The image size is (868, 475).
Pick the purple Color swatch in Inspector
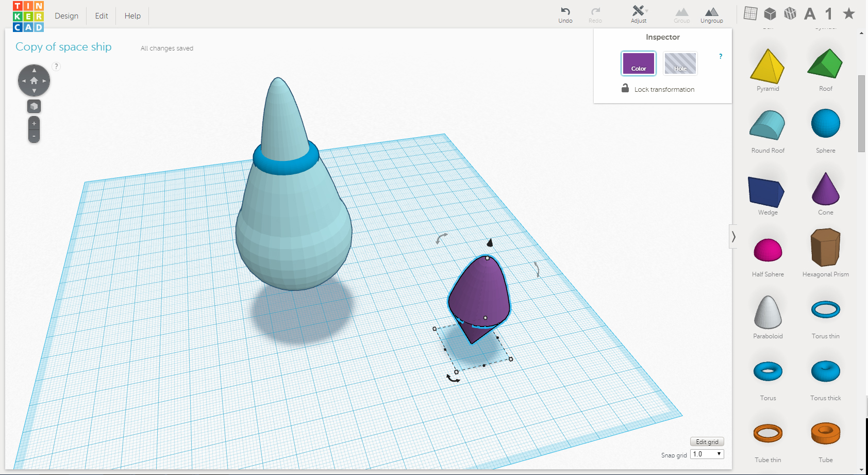click(639, 63)
